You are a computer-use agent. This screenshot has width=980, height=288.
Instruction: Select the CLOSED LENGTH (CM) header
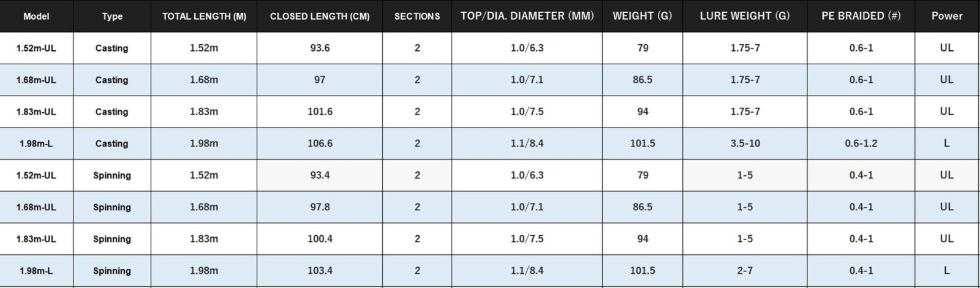tap(320, 16)
